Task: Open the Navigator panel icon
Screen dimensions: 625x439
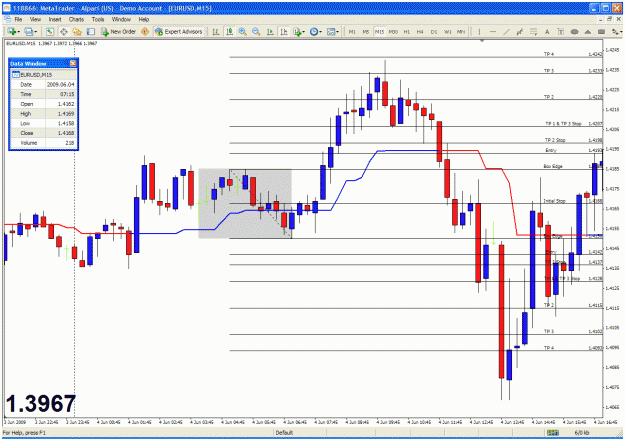Action: tap(77, 31)
